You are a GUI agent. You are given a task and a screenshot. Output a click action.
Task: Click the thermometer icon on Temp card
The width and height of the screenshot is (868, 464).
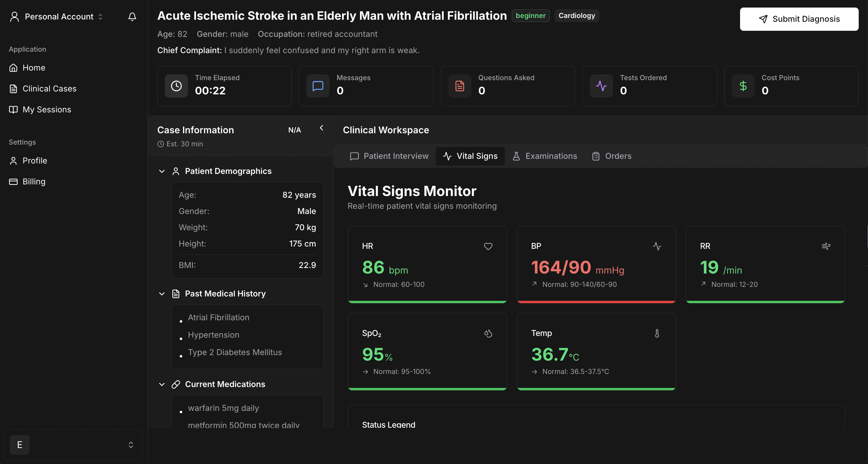657,333
